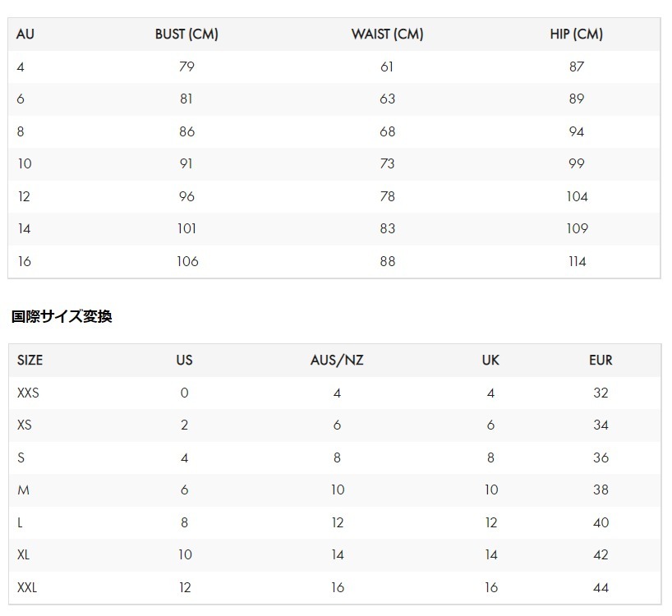Click the US column header
Image resolution: width=672 pixels, height=616 pixels.
point(184,361)
